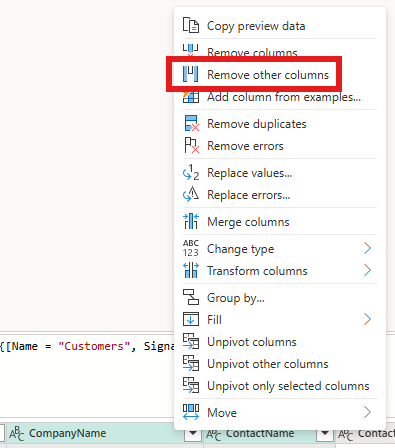Choose Remove columns from context menu
Image resolution: width=395 pixels, height=448 pixels.
click(x=280, y=51)
